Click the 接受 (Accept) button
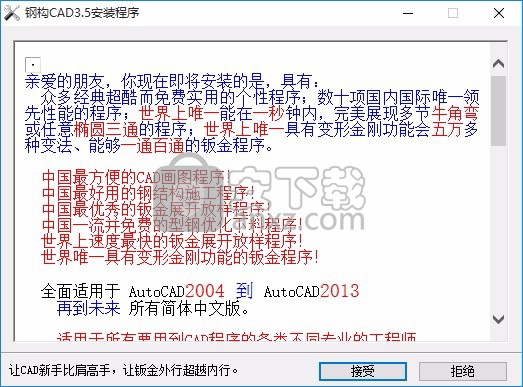This screenshot has width=523, height=387. click(363, 371)
